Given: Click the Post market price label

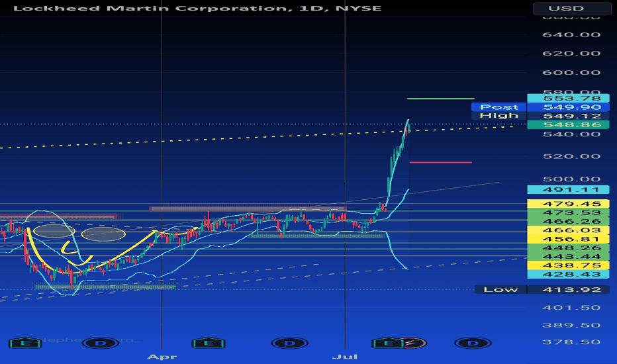Looking at the screenshot, I should (498, 107).
